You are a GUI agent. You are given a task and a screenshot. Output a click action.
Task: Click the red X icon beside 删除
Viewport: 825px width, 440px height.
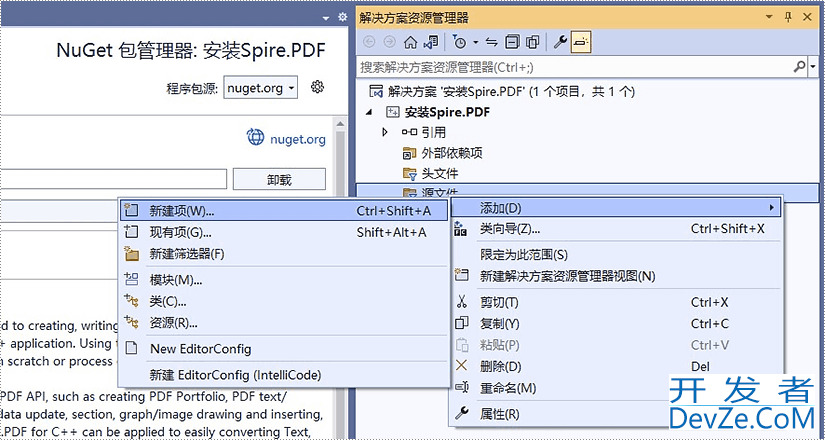[x=461, y=365]
